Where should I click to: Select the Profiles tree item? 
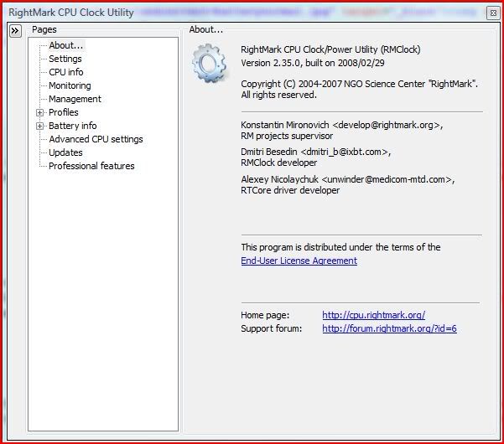click(64, 112)
